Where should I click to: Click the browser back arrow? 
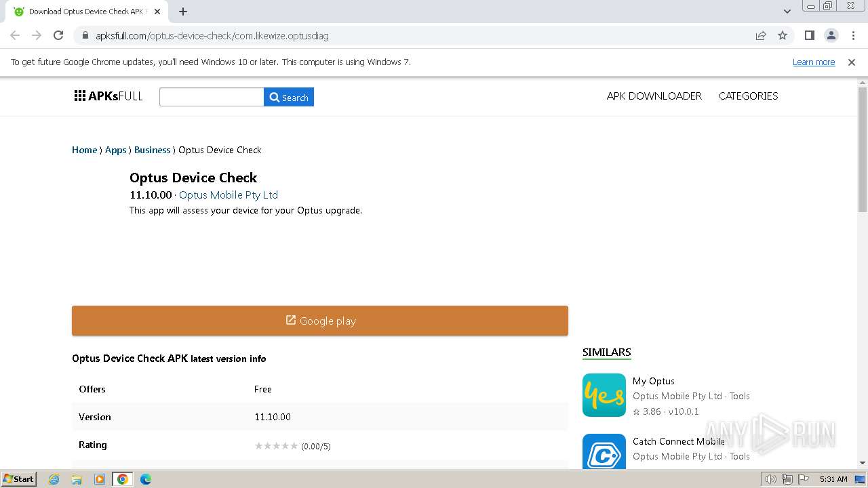coord(15,35)
